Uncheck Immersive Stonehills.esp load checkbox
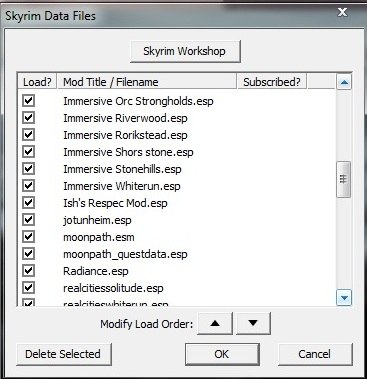Image resolution: width=367 pixels, height=379 pixels. (x=28, y=168)
